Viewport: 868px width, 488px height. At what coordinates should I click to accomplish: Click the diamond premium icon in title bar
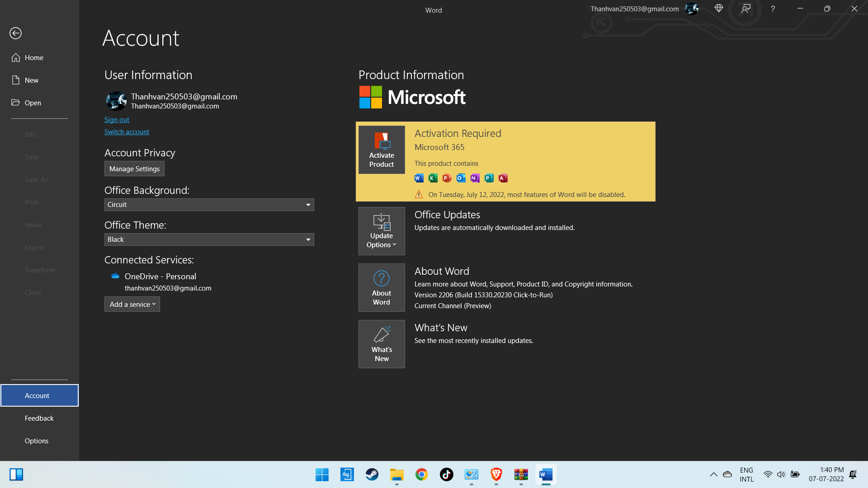(719, 9)
